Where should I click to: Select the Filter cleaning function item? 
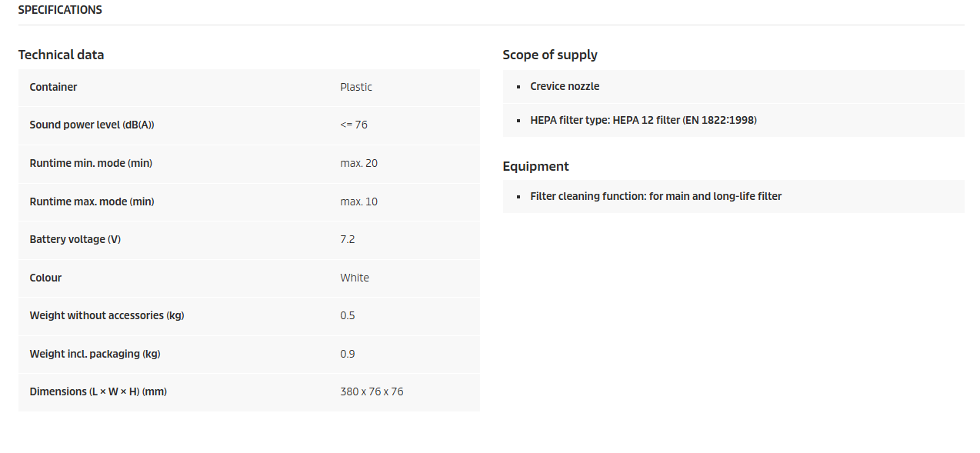[x=655, y=196]
